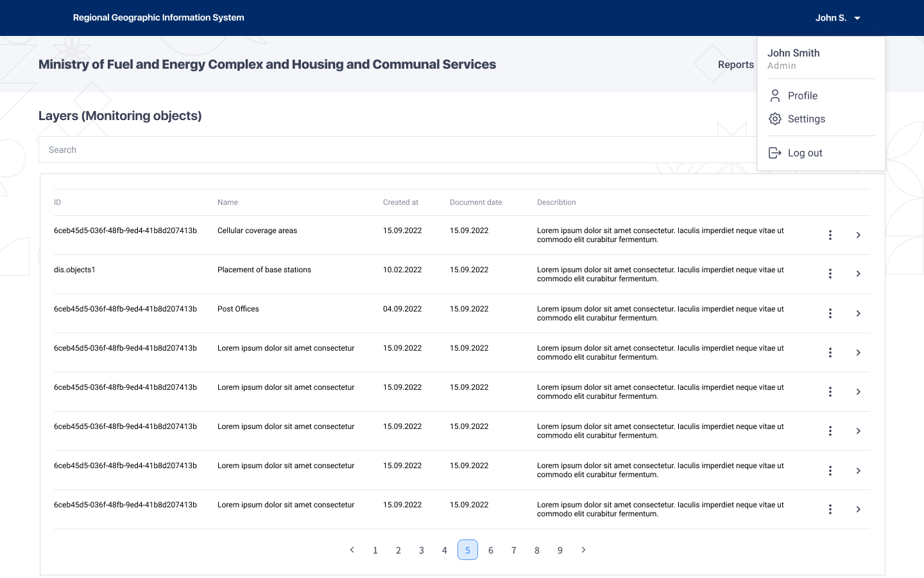This screenshot has width=924, height=578.
Task: Collapse the John S. user dropdown
Action: click(837, 18)
